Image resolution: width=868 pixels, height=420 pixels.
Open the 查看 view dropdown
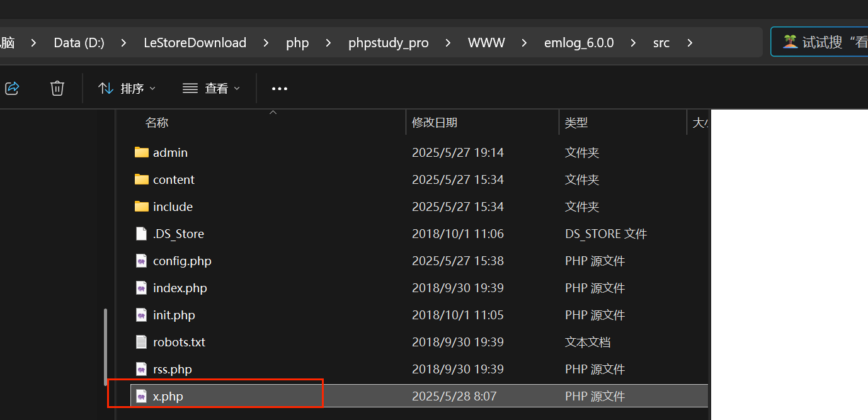[x=211, y=89]
